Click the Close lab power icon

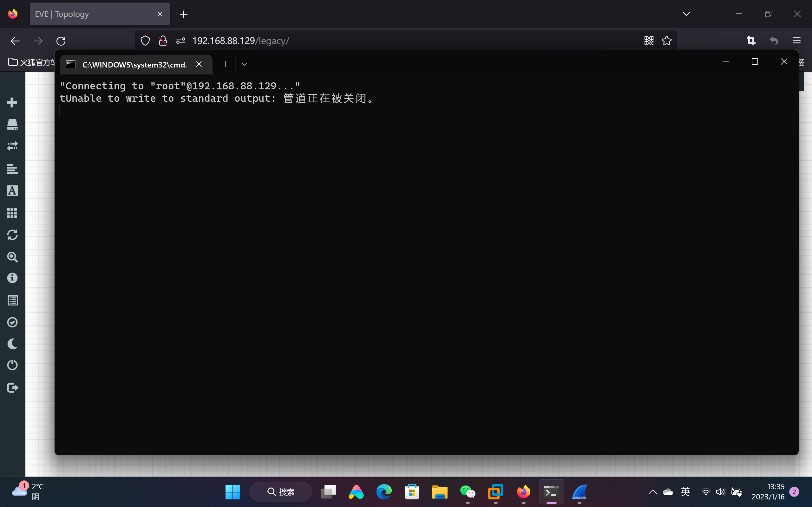pyautogui.click(x=12, y=365)
